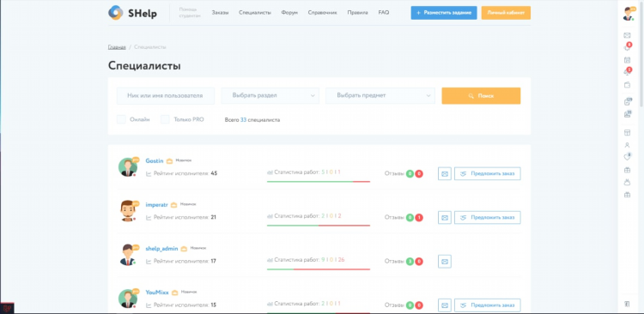Open the crown-shaped icon in sidebar
Viewport: 644px width, 314px height.
pyautogui.click(x=627, y=182)
